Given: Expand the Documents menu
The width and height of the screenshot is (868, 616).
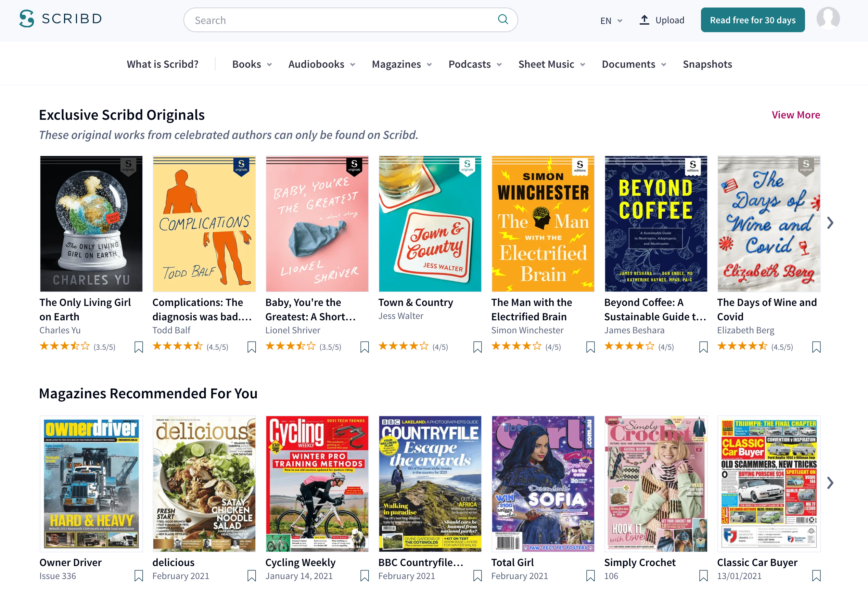Looking at the screenshot, I should [x=634, y=64].
